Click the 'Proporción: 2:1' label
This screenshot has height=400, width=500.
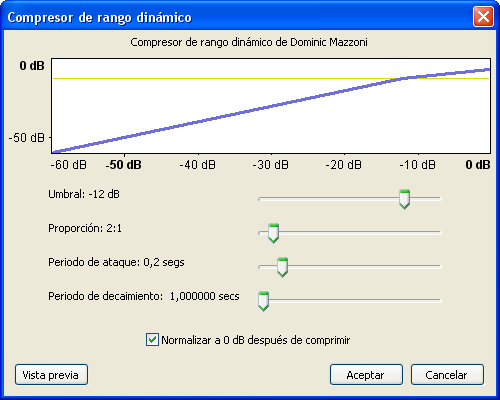coord(85,228)
